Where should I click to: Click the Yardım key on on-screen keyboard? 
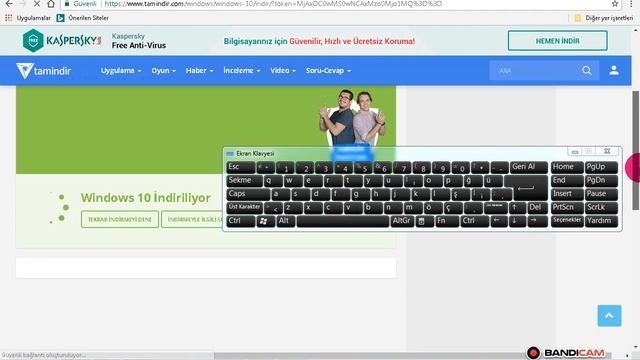click(601, 221)
